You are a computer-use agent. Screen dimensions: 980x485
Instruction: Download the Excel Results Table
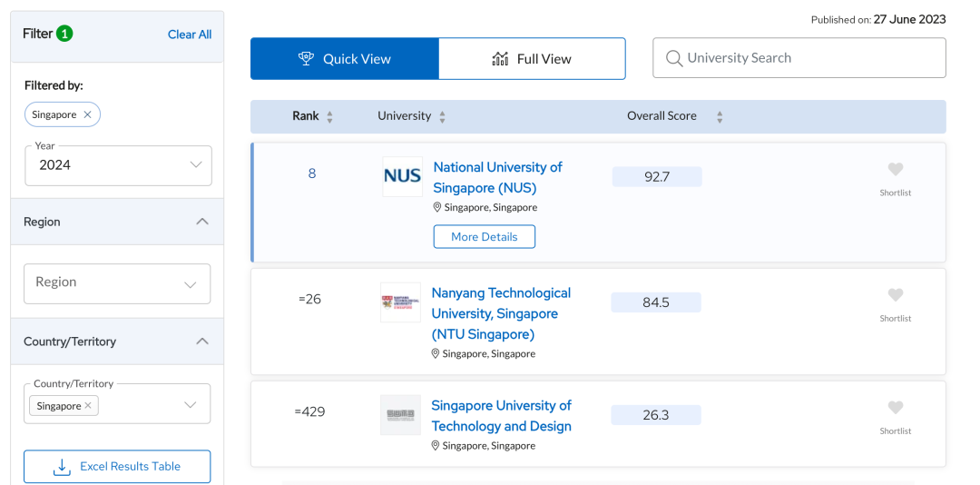(x=117, y=467)
